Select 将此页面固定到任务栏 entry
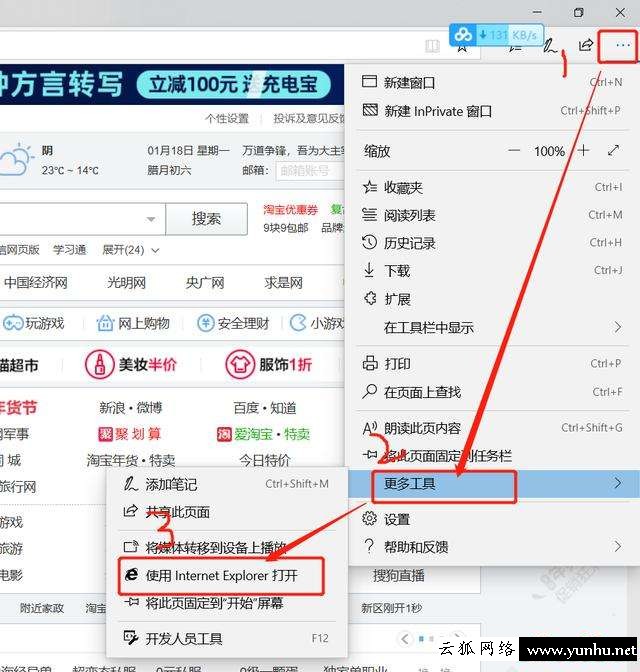 click(492, 456)
